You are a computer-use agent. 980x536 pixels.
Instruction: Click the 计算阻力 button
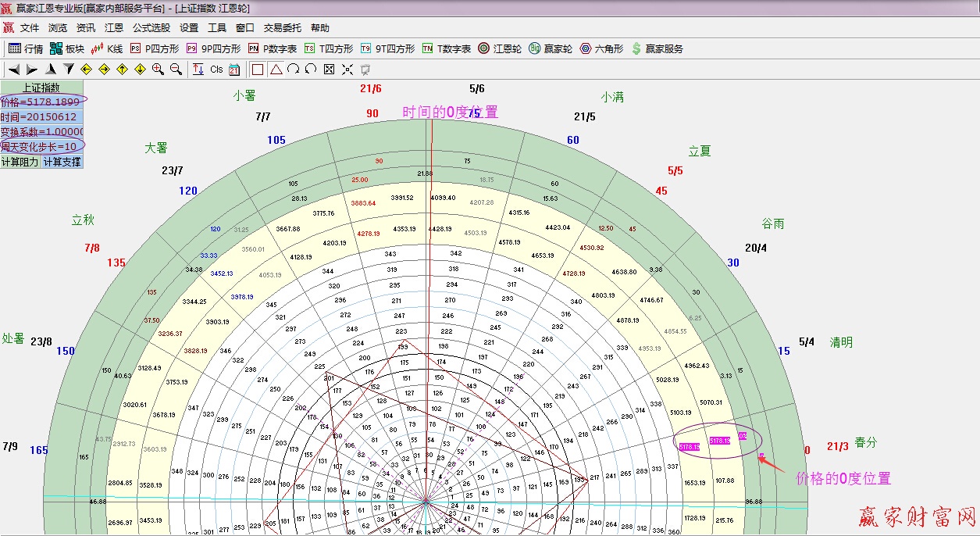20,162
